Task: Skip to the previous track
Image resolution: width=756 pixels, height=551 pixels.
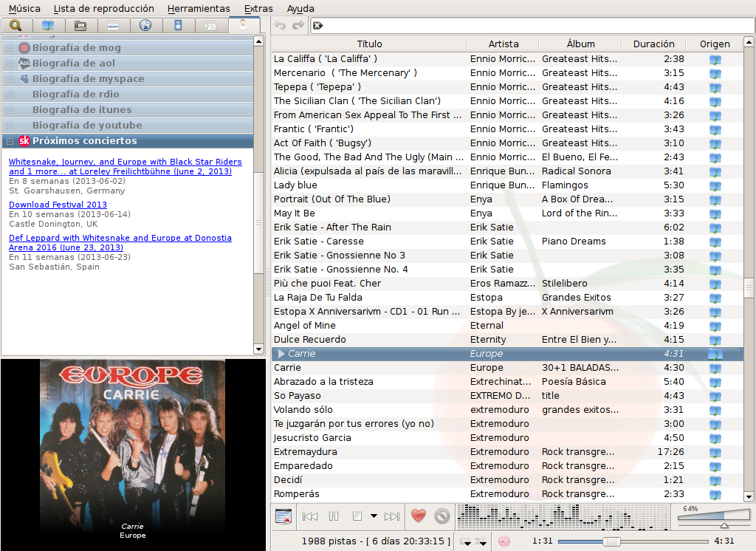Action: pyautogui.click(x=310, y=516)
